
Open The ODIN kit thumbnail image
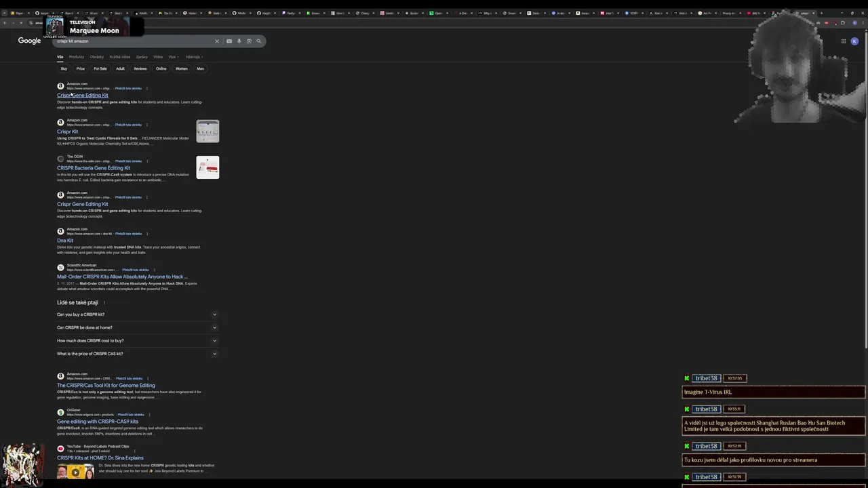coord(208,167)
